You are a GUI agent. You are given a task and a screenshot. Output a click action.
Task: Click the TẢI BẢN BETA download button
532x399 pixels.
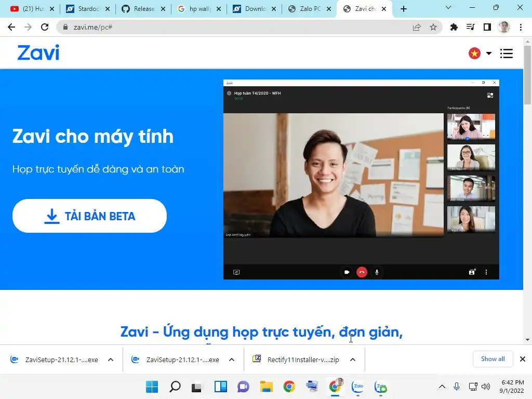point(89,216)
